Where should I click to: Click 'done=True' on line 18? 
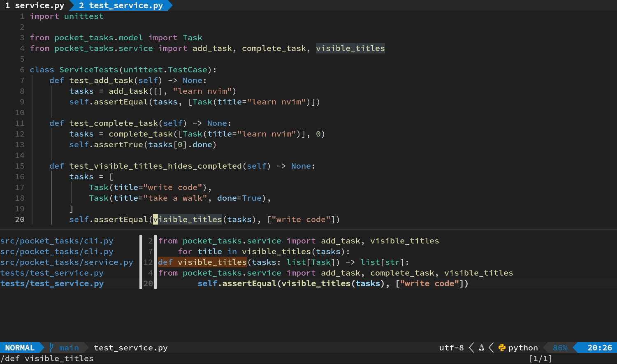point(239,198)
